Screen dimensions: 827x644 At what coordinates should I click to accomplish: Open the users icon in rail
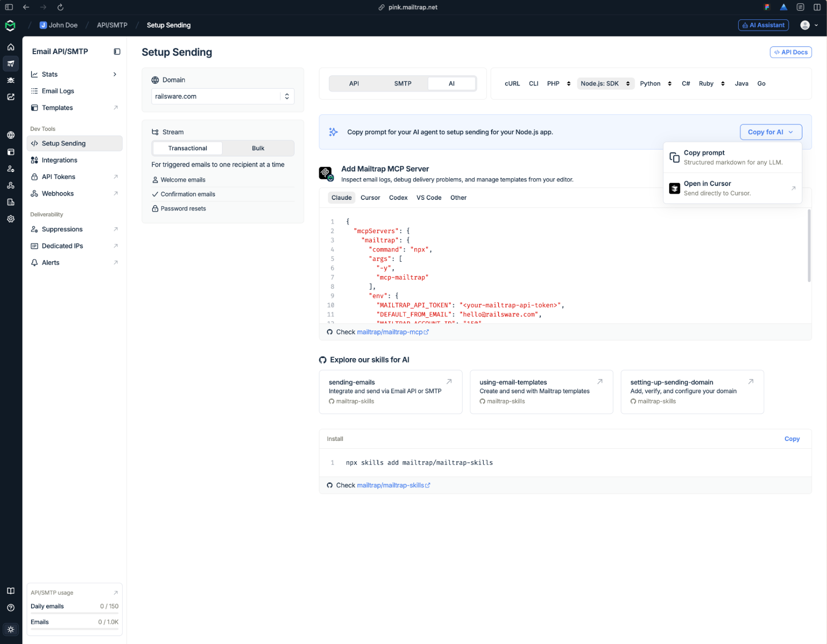(11, 168)
